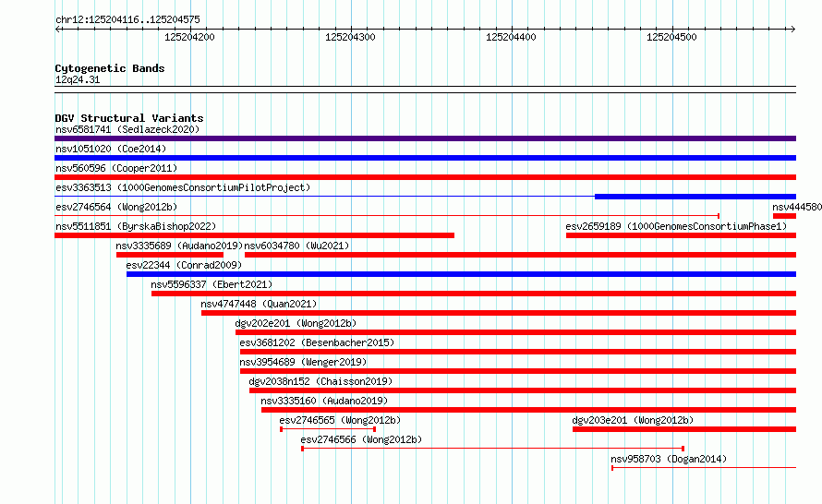
Task: Click the ruler's right arrow end
Action: [793, 29]
